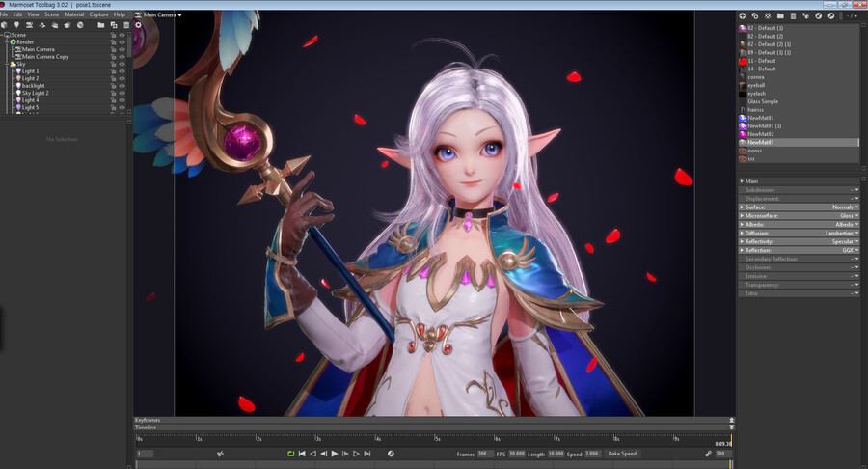Collapse the Keyframes panel
The image size is (868, 469).
[732, 421]
